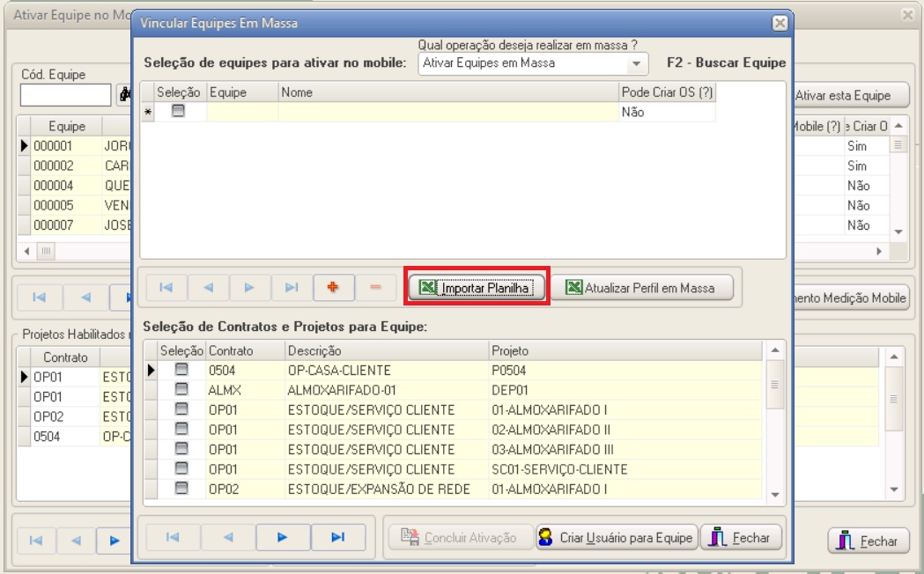Viewport: 924px width, 574px height.
Task: Tick checkbox in the empty Equipe row
Action: click(178, 112)
